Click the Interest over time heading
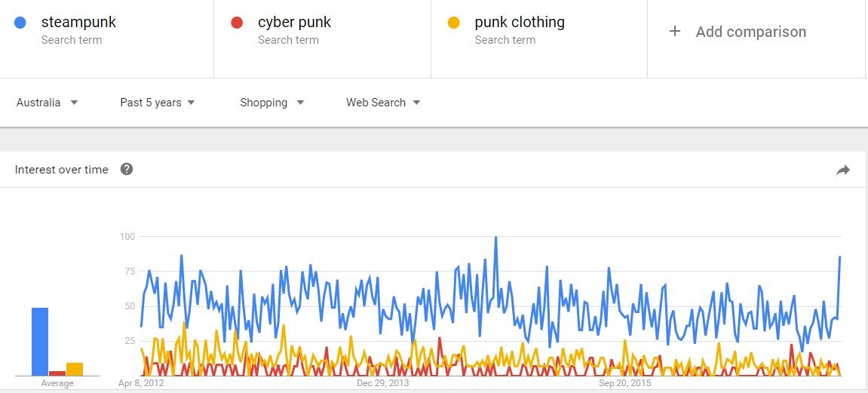This screenshot has width=868, height=393. tap(62, 170)
